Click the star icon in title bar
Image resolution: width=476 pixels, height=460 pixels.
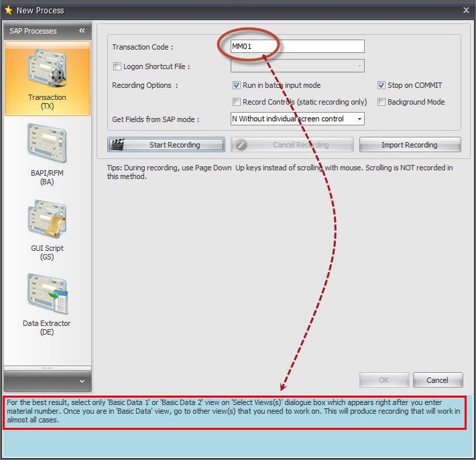point(9,10)
